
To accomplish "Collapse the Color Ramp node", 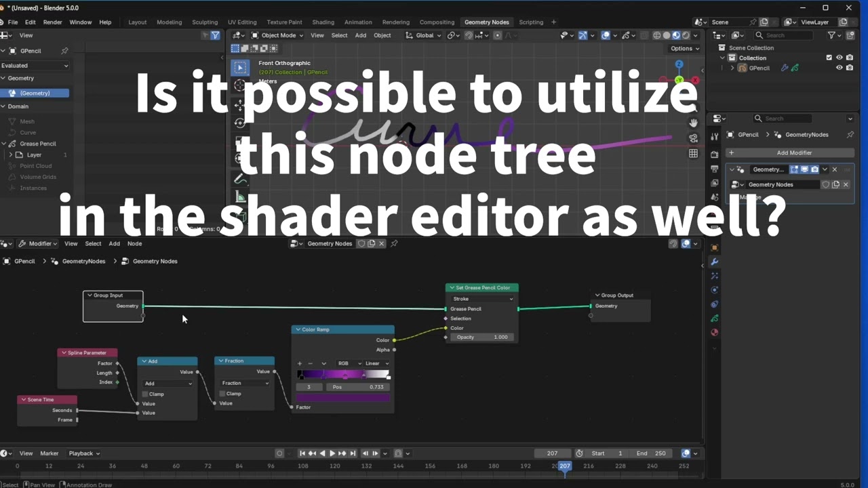I will 298,329.
